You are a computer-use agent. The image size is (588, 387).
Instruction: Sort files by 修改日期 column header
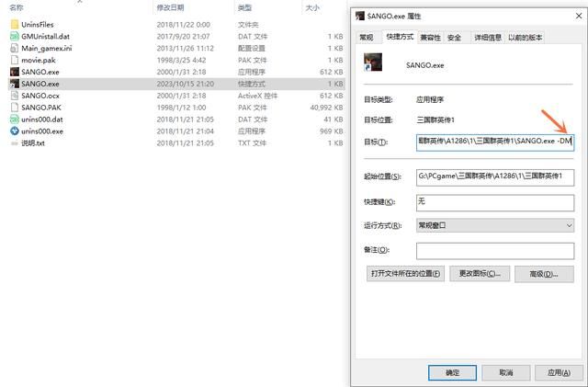170,7
